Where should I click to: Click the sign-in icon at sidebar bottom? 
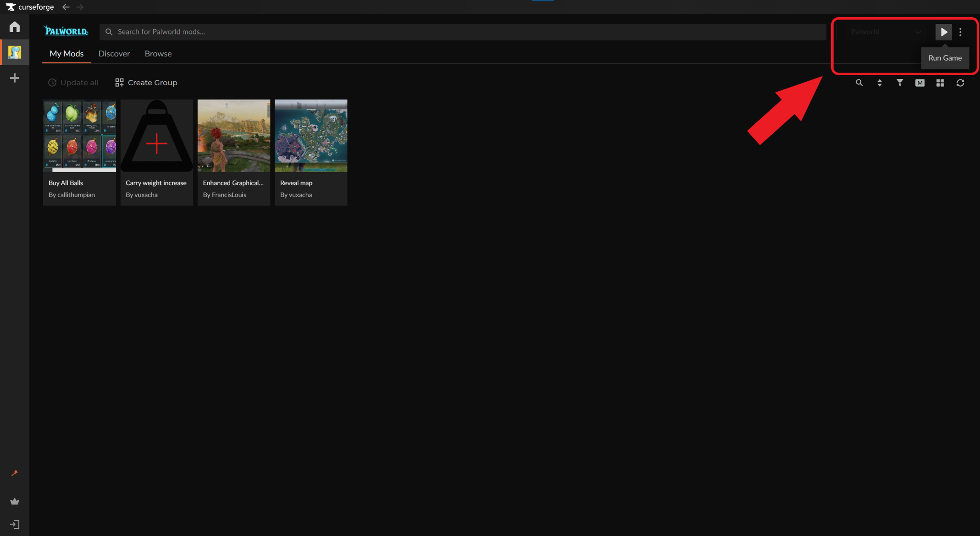coord(14,525)
